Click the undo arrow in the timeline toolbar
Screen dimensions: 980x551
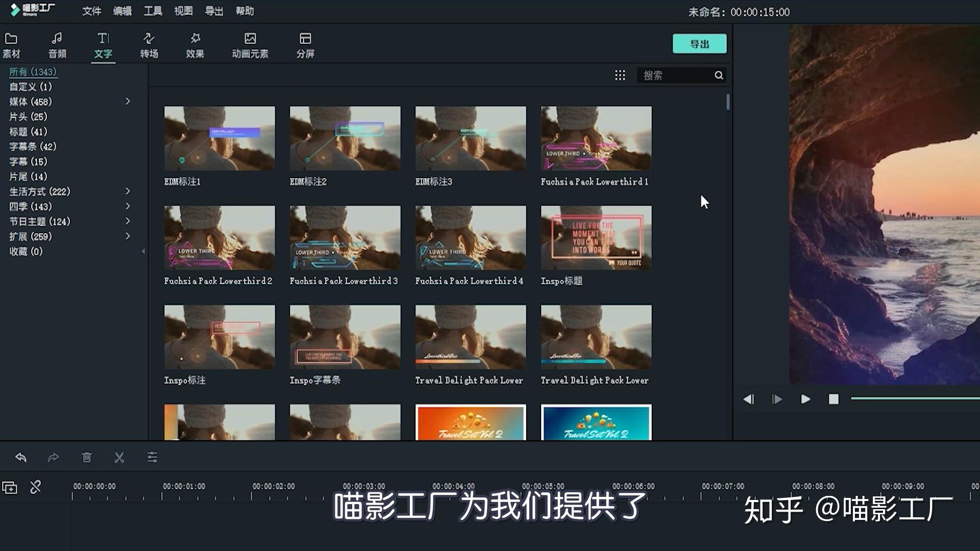click(x=21, y=457)
